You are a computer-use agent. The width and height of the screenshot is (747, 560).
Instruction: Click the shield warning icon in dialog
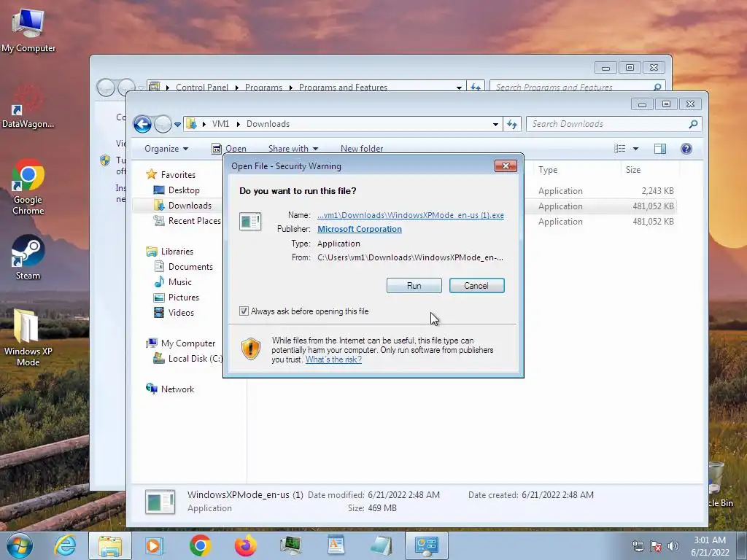click(x=251, y=349)
